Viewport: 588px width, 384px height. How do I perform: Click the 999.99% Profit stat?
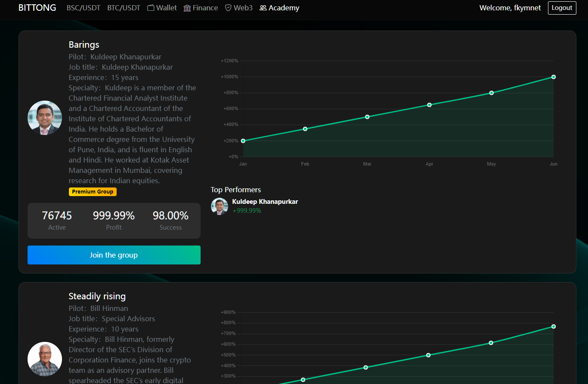click(114, 220)
